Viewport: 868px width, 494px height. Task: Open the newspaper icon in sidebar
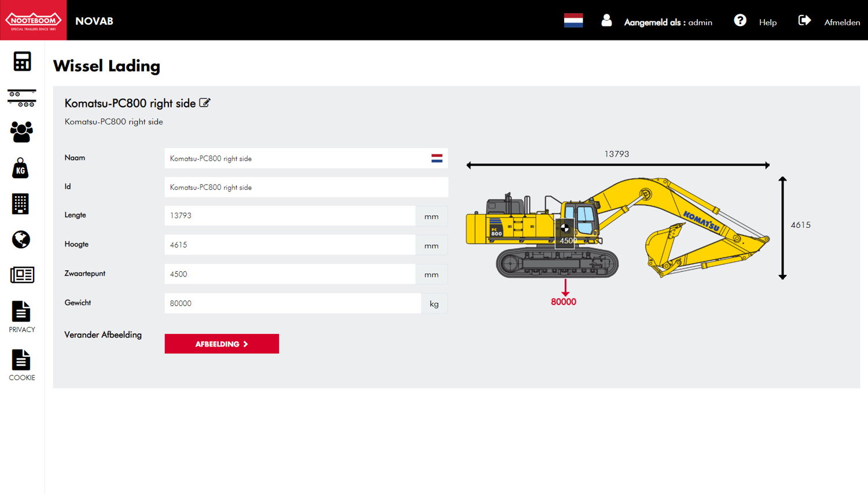[x=22, y=275]
